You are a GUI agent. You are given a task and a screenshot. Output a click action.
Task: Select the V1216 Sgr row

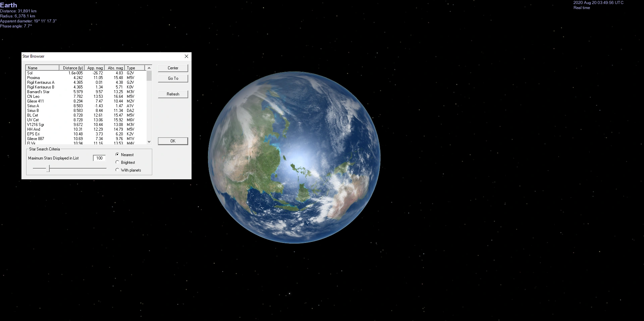point(86,125)
